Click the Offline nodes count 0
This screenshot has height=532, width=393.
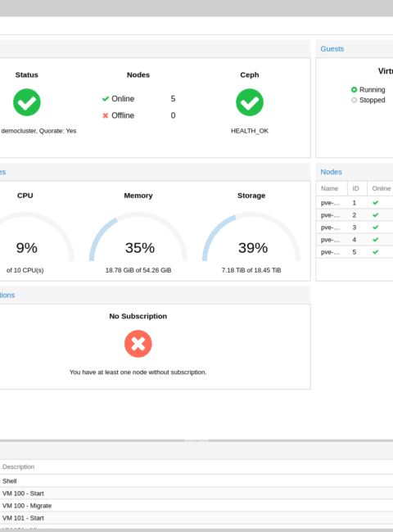pyautogui.click(x=173, y=115)
